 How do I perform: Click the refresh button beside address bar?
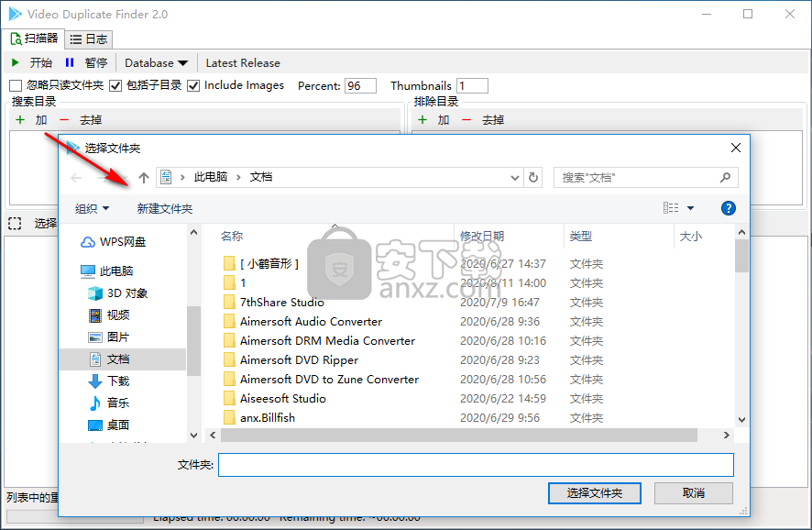pos(534,177)
